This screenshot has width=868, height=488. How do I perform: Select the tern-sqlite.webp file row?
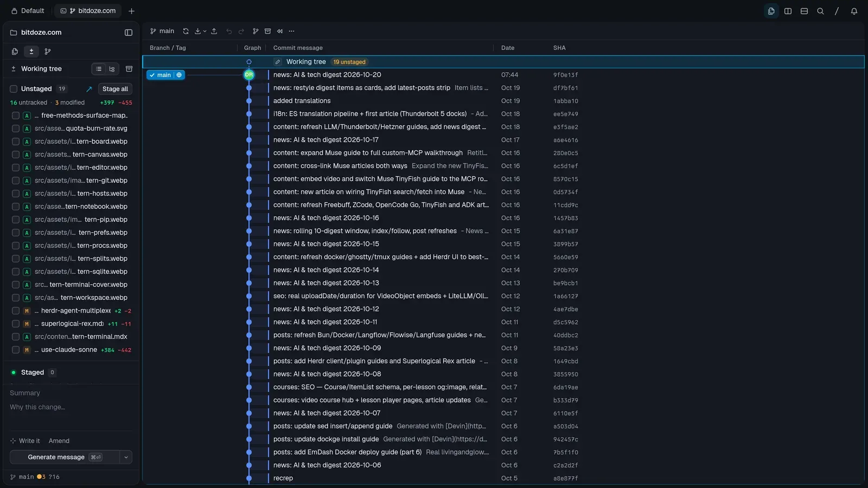[72, 272]
